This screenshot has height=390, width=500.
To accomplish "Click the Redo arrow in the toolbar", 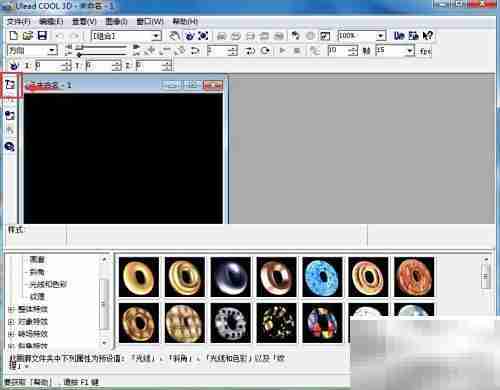I will 75,36.
